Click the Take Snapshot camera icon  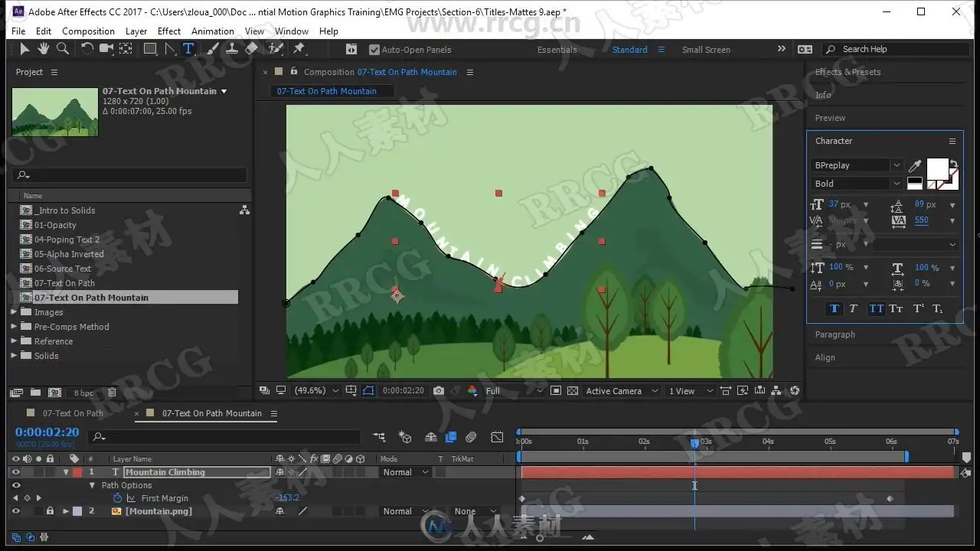tap(439, 390)
